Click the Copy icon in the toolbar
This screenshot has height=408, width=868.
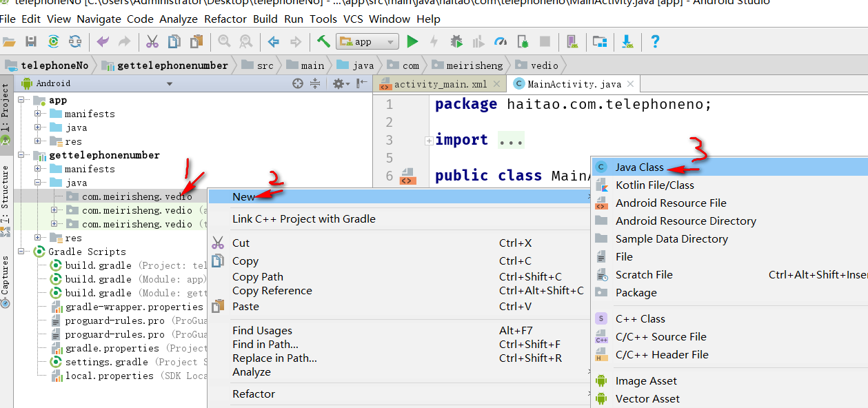tap(174, 42)
